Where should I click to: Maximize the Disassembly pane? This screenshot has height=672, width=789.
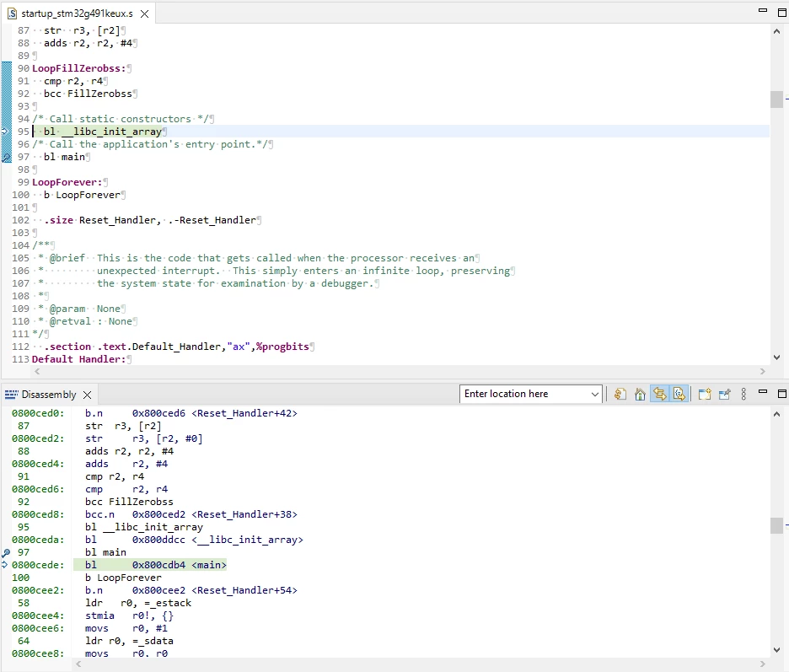782,393
